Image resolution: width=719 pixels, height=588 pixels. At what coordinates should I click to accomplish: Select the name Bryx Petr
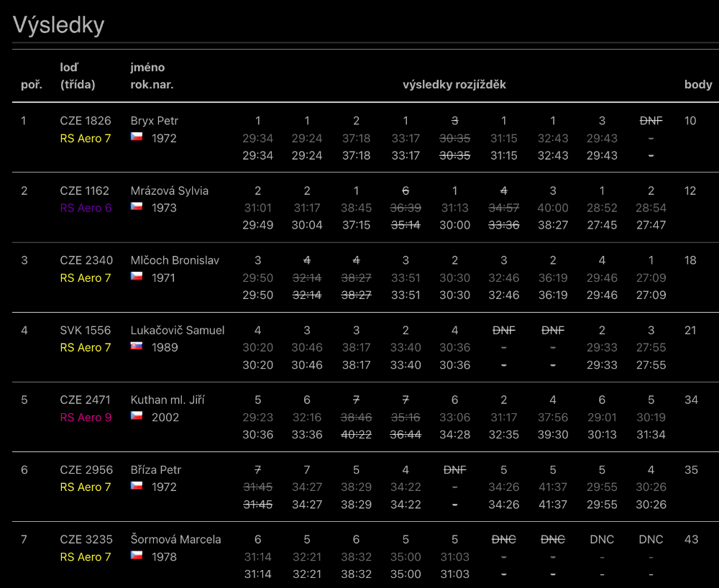155,121
